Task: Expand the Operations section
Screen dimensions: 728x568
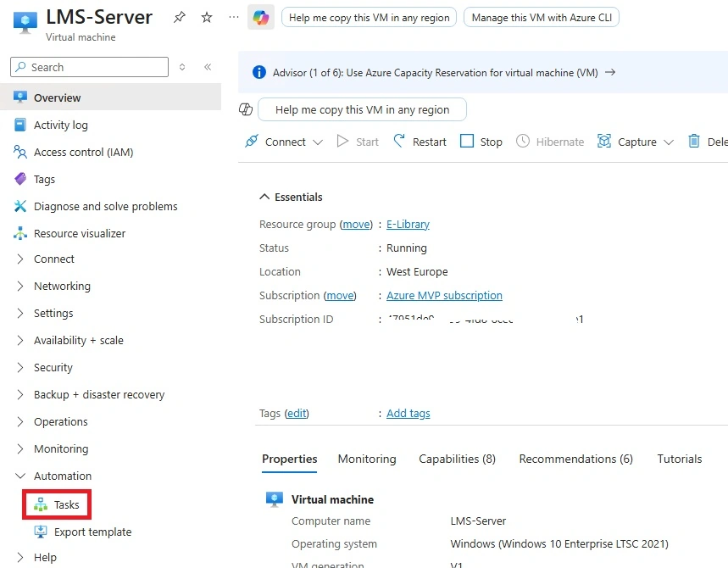Action: [19, 421]
